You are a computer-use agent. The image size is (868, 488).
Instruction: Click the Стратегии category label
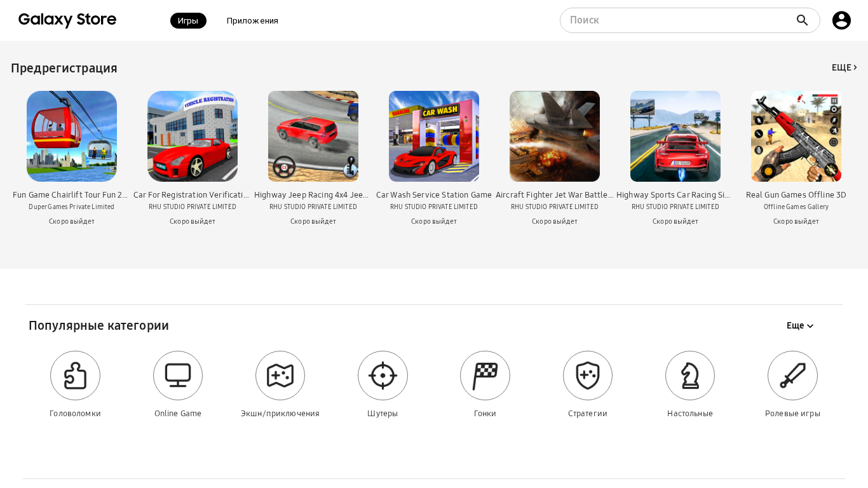click(x=588, y=414)
